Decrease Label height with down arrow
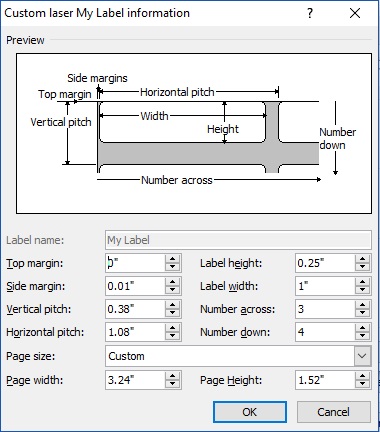 tap(362, 267)
